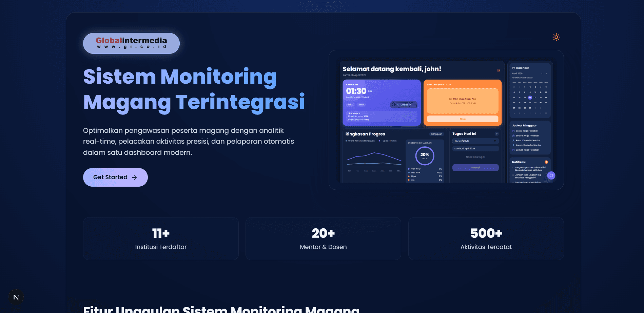Click Pilih atau Tarik File area
644x313 pixels.
[463, 101]
